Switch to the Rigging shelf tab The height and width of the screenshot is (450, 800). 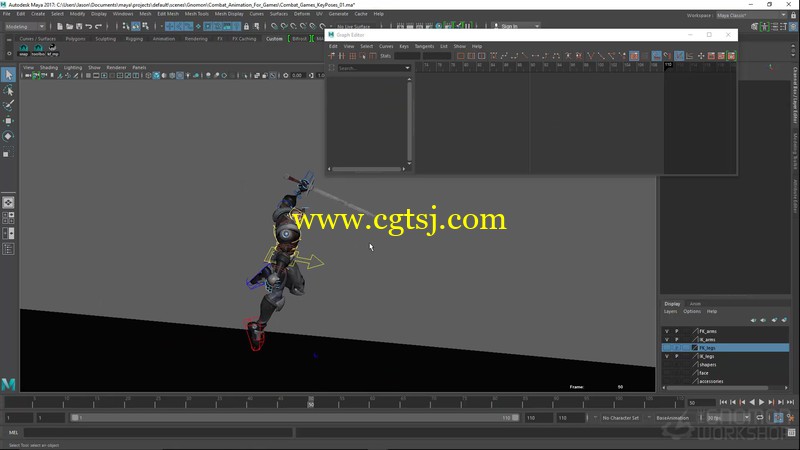point(134,39)
